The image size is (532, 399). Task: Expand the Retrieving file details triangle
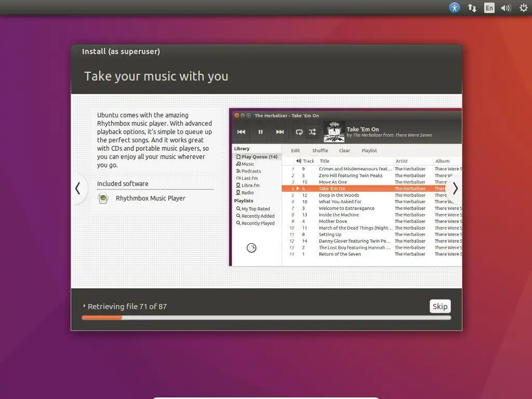pyautogui.click(x=84, y=306)
